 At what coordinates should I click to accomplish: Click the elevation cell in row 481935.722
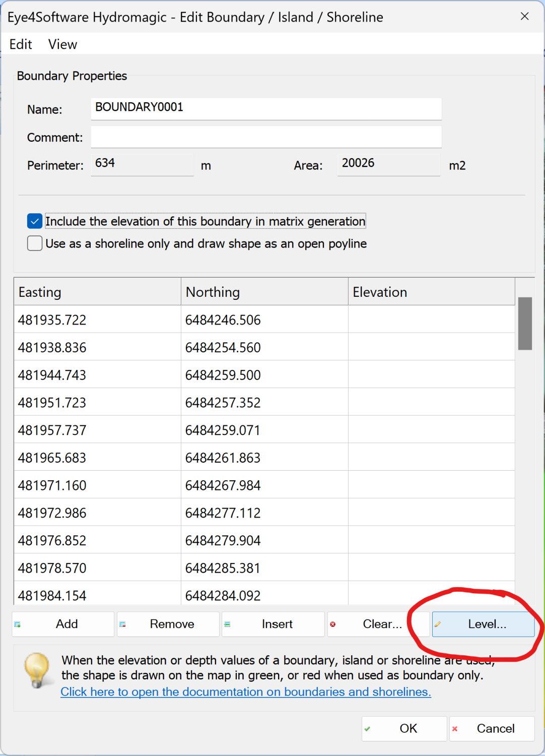coord(432,320)
